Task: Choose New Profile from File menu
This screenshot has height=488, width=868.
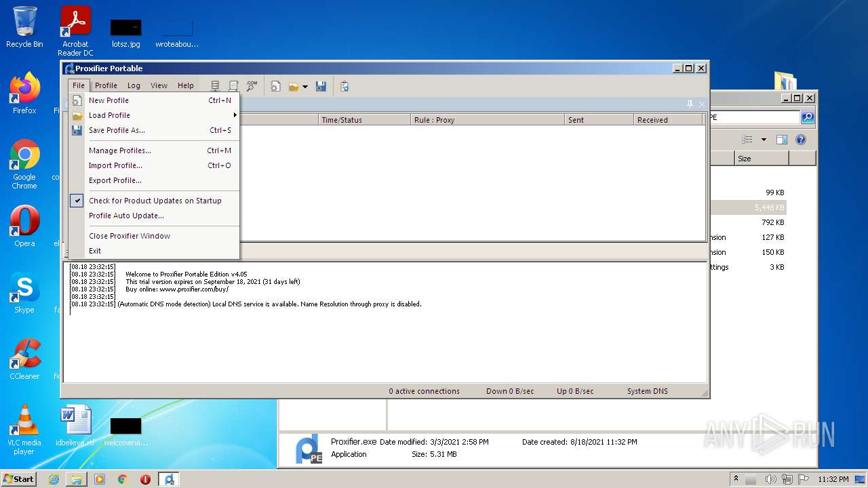Action: 154,100
